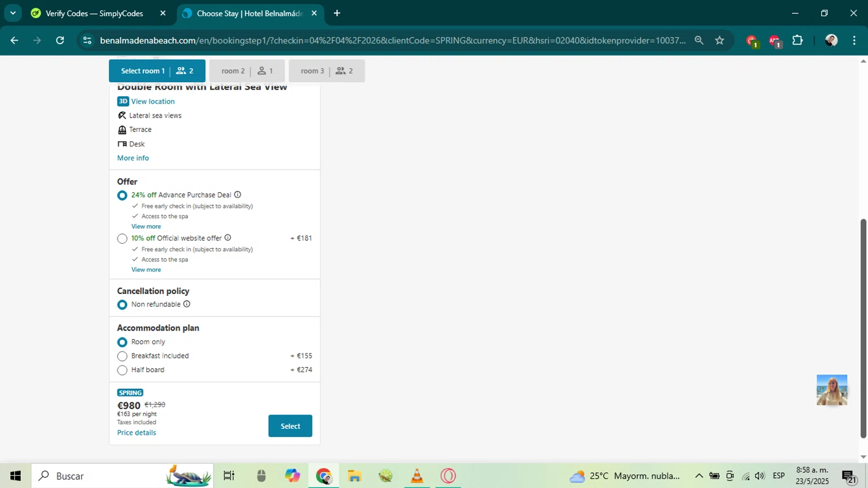Screen dimensions: 868x488
Task: Switch to the Verify Codes SimplyCodes tab
Action: point(94,13)
